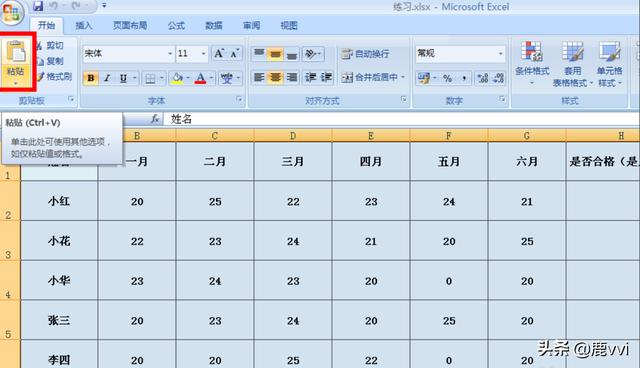This screenshot has height=368, width=640.
Task: Toggle align text right
Action: (x=291, y=77)
